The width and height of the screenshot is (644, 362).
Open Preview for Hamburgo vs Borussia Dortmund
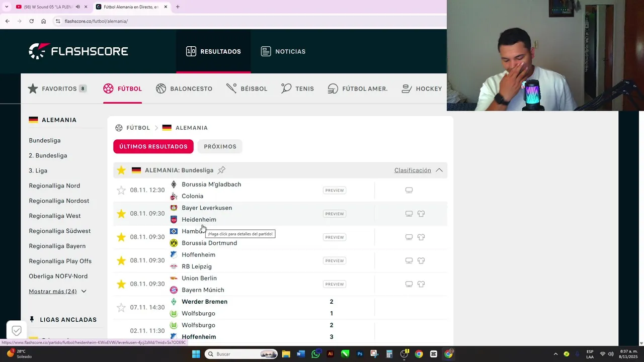pyautogui.click(x=335, y=237)
